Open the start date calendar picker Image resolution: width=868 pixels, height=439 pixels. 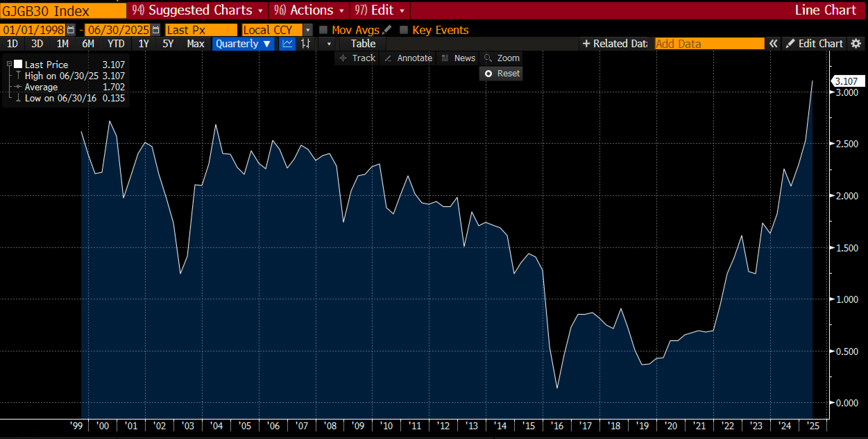[x=71, y=30]
